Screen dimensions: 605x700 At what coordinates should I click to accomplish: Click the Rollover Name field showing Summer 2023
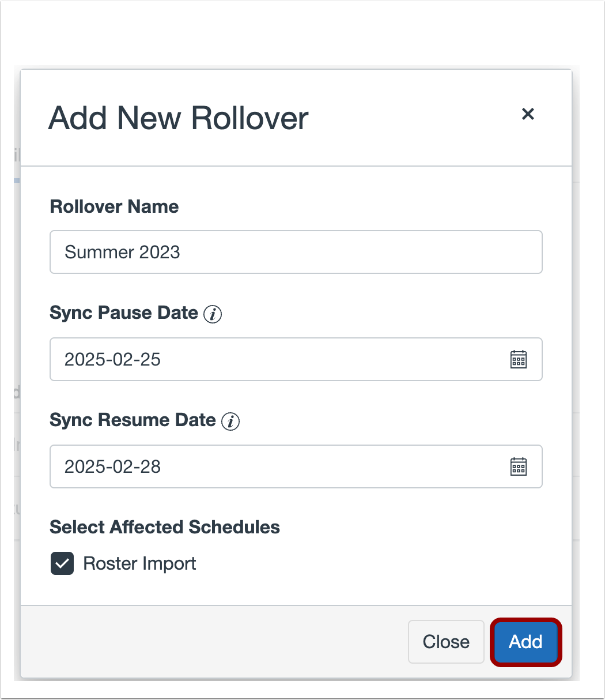coord(296,252)
